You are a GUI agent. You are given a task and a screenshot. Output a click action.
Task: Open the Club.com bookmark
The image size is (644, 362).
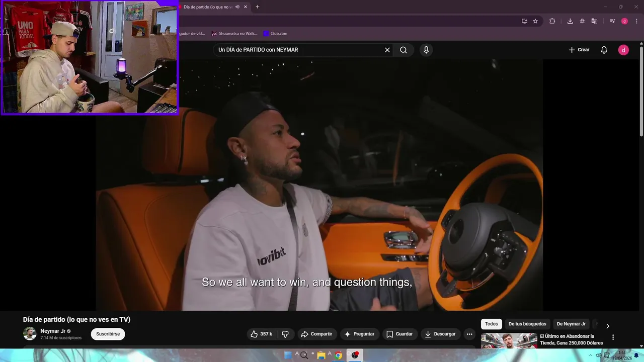tap(275, 34)
